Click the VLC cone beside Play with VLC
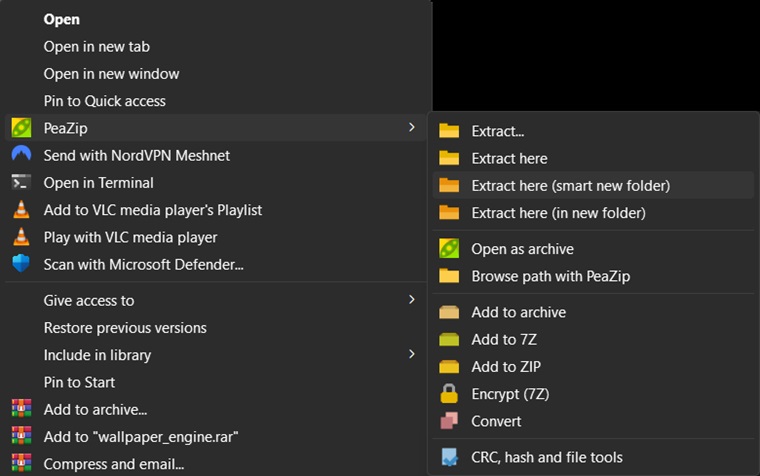 click(x=21, y=237)
